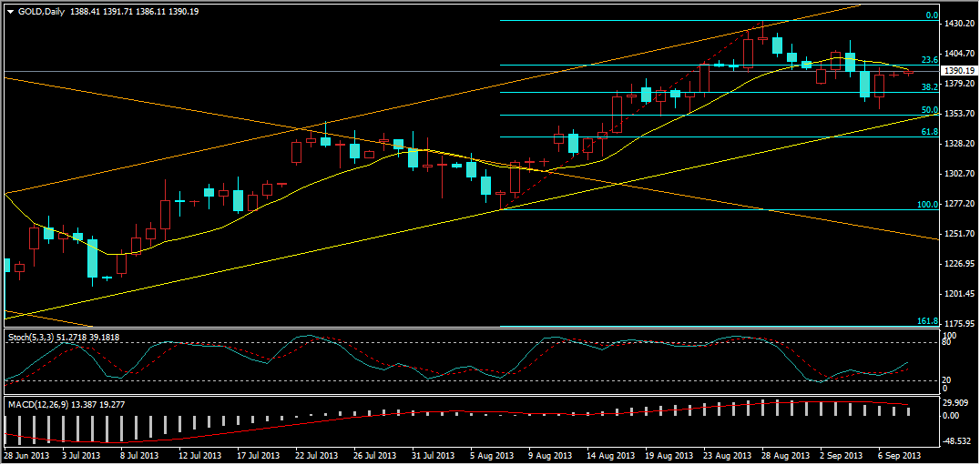Click the 1277.20 price scale label
The height and width of the screenshot is (465, 980).
click(959, 204)
